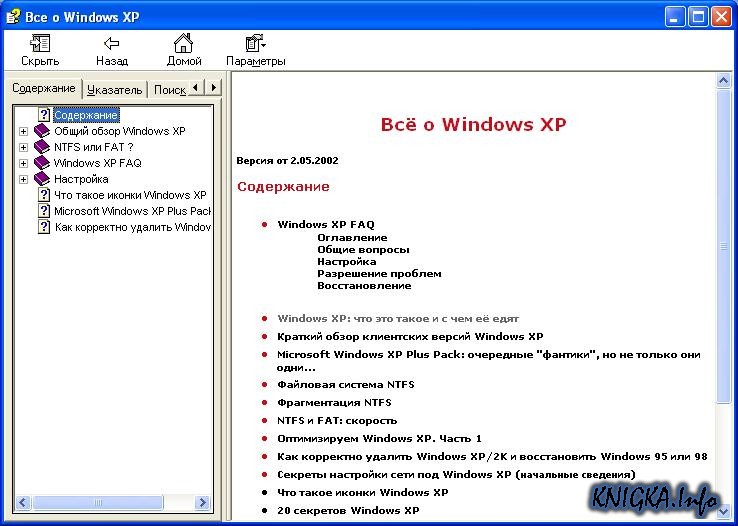Viewport: 738px width, 526px height.
Task: Select Что такое иконки Windows XP tree item
Action: click(x=130, y=195)
